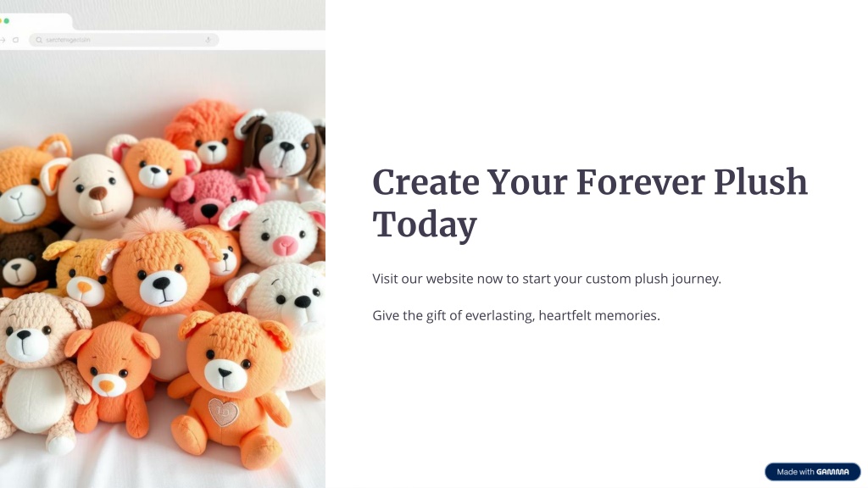Click the embroidered heart on the orange bear

[x=223, y=413]
